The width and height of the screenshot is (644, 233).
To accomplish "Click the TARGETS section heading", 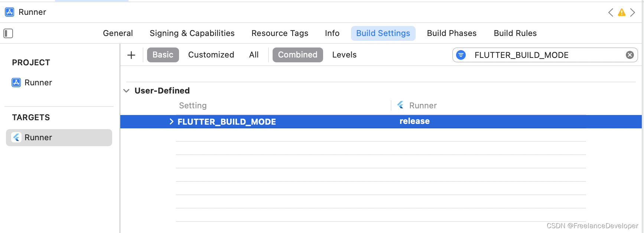I will [31, 118].
